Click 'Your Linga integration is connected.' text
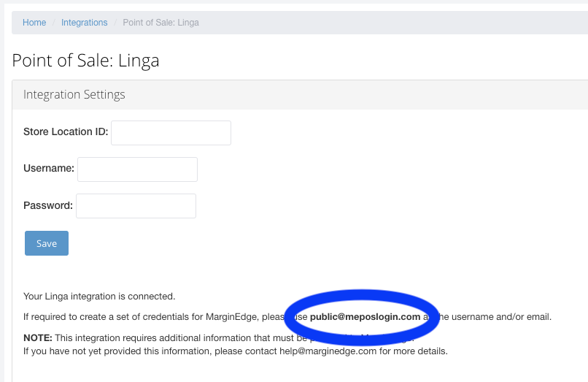Image resolution: width=588 pixels, height=382 pixels. [x=99, y=297]
